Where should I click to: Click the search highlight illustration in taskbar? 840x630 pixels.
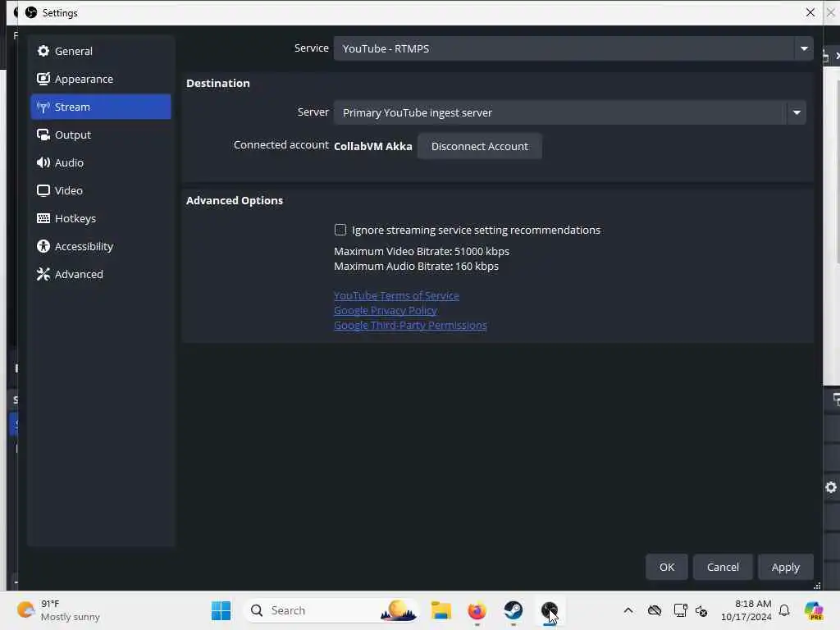point(398,610)
